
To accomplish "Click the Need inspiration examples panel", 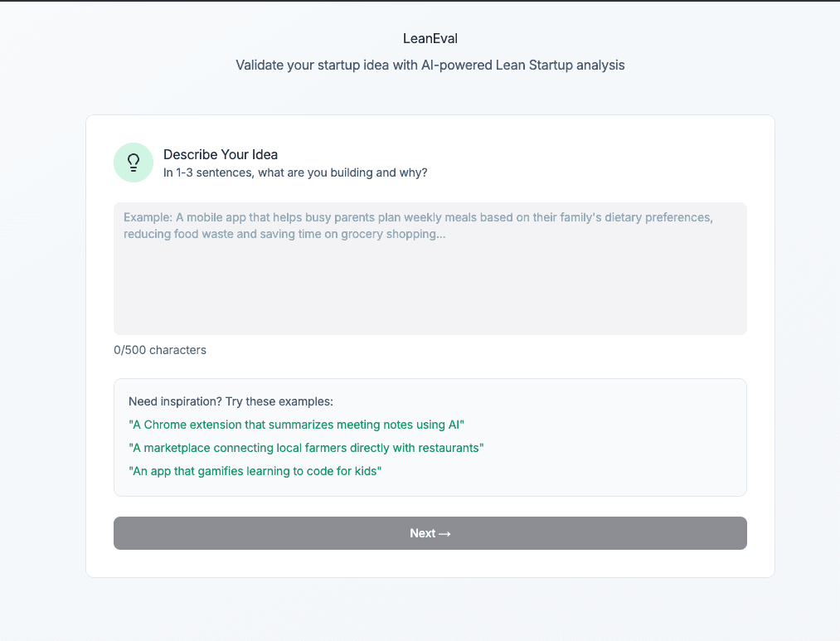I will (x=430, y=437).
